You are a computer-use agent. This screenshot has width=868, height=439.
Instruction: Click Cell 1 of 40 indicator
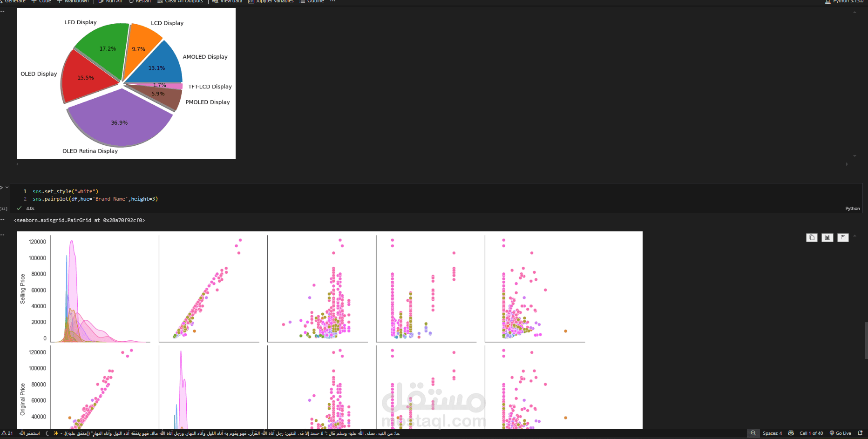click(811, 433)
